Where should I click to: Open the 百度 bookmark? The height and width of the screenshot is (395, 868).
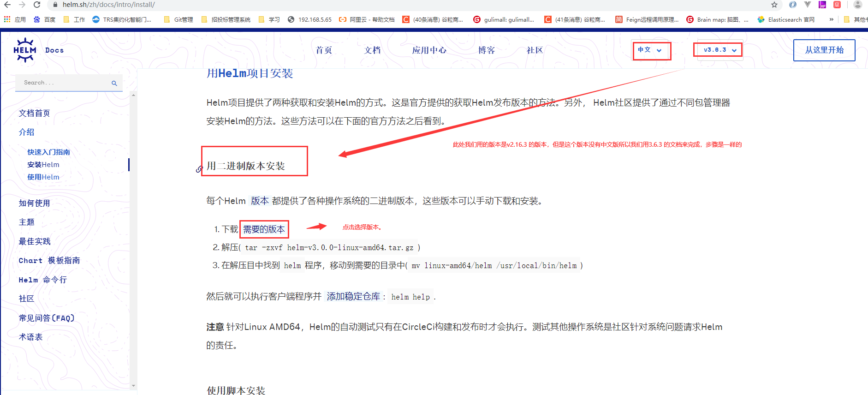[44, 19]
